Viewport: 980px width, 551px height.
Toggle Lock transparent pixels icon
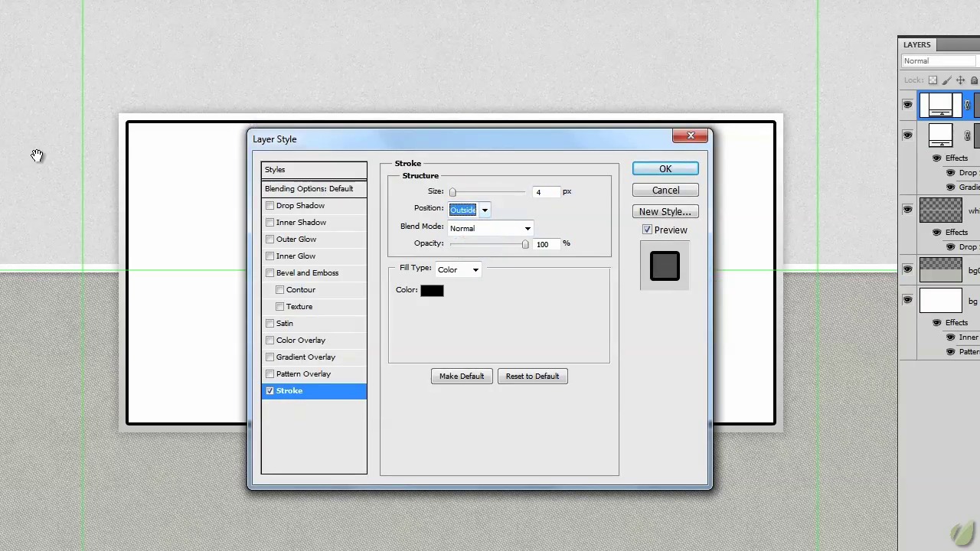pos(933,80)
